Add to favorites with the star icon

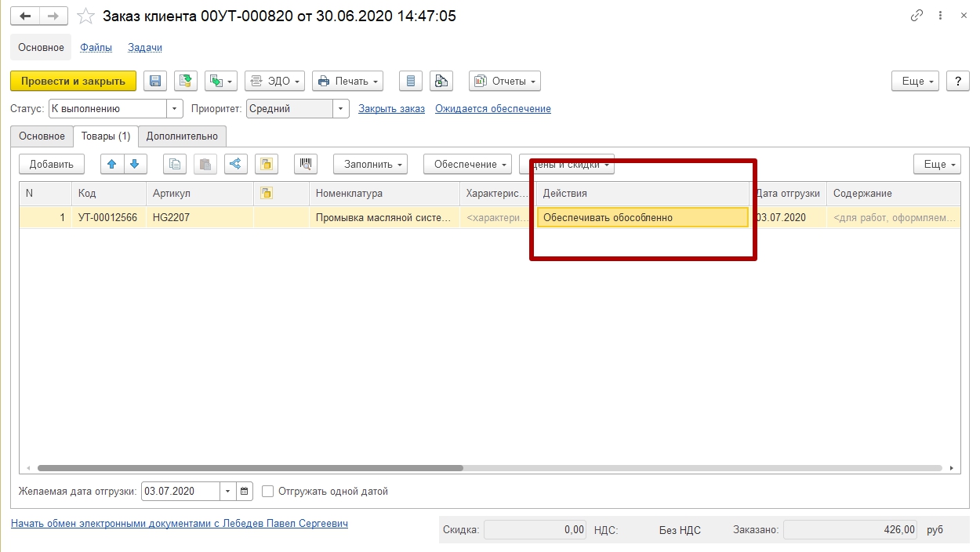(86, 16)
